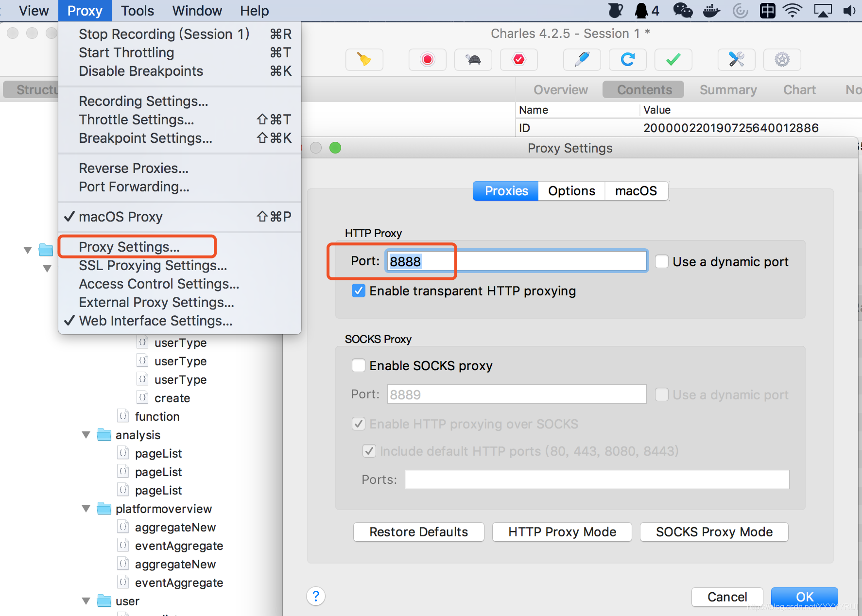Screen dimensions: 862x616
Task: Switch to the Overview tab
Action: [x=560, y=90]
